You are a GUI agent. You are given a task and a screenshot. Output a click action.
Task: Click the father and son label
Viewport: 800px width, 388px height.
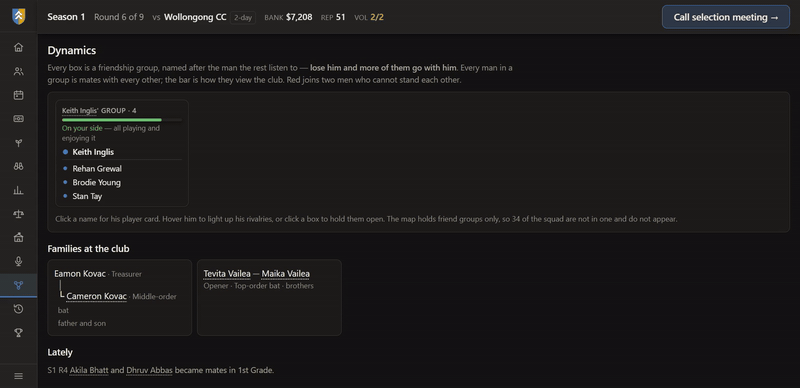point(82,323)
